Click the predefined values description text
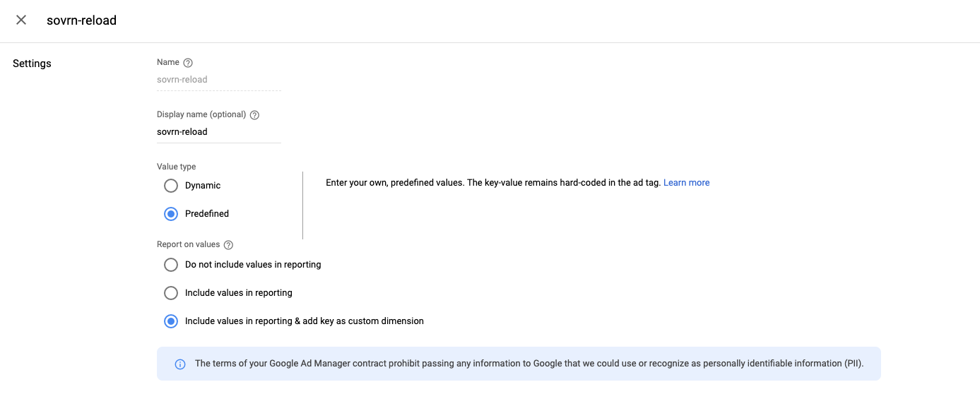This screenshot has width=980, height=394. [x=492, y=183]
